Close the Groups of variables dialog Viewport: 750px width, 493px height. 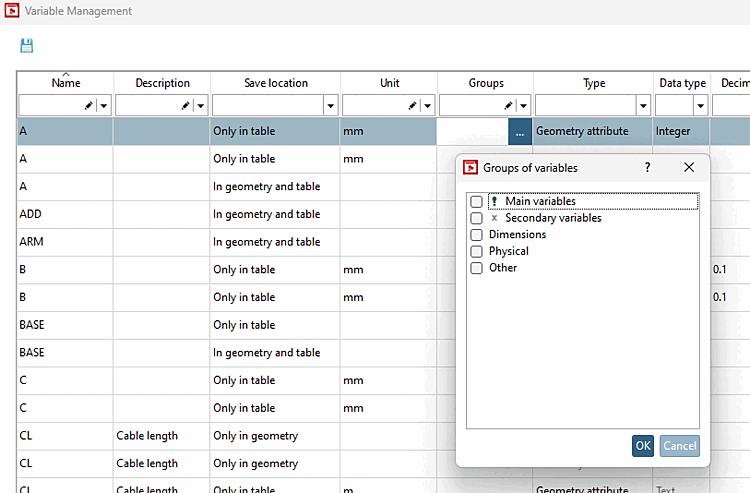coord(688,168)
